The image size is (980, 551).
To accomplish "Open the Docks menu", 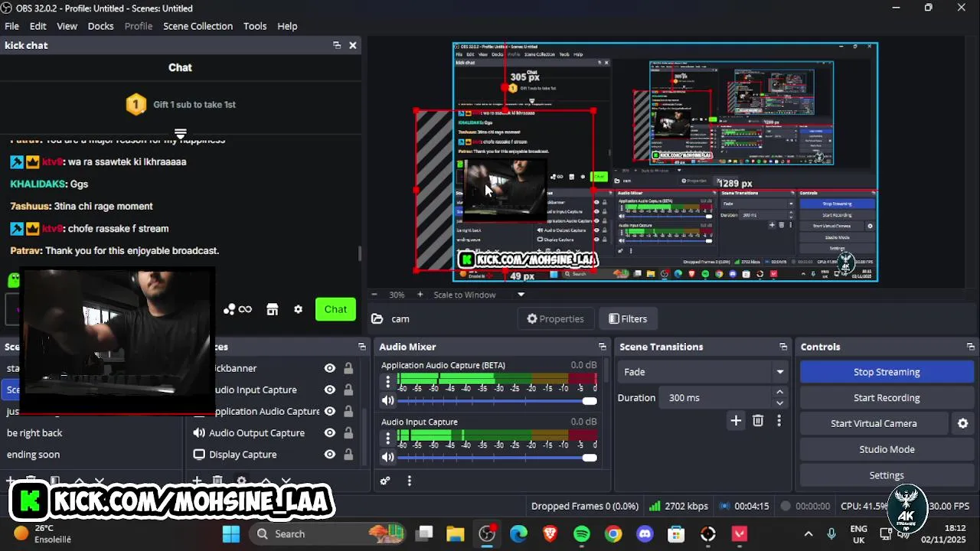I will (x=100, y=26).
